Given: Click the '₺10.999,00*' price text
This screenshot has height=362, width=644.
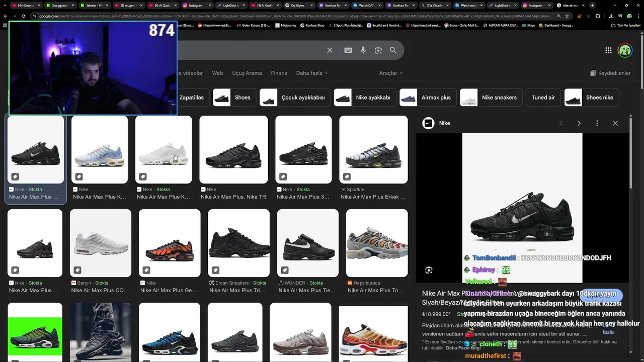Looking at the screenshot, I should pos(436,314).
